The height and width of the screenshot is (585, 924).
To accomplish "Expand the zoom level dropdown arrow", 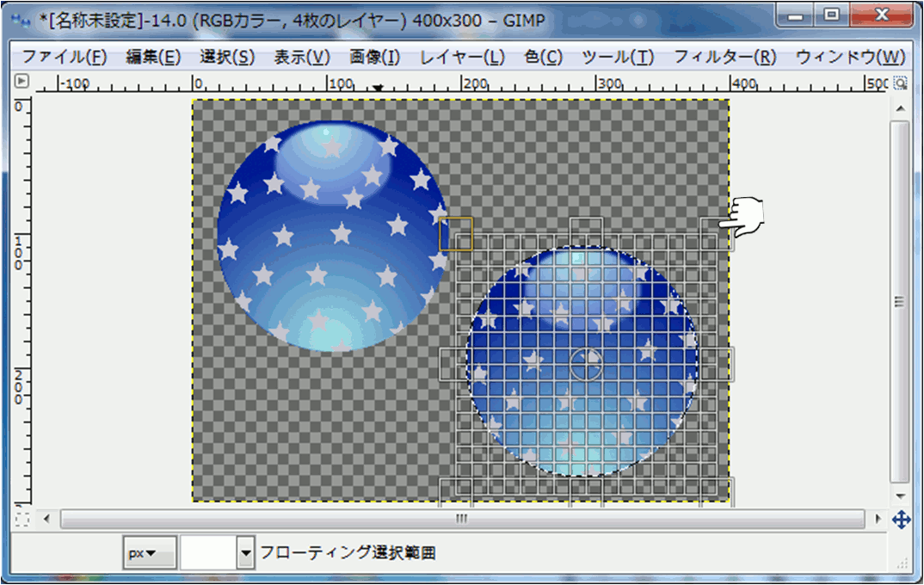I will pyautogui.click(x=246, y=553).
